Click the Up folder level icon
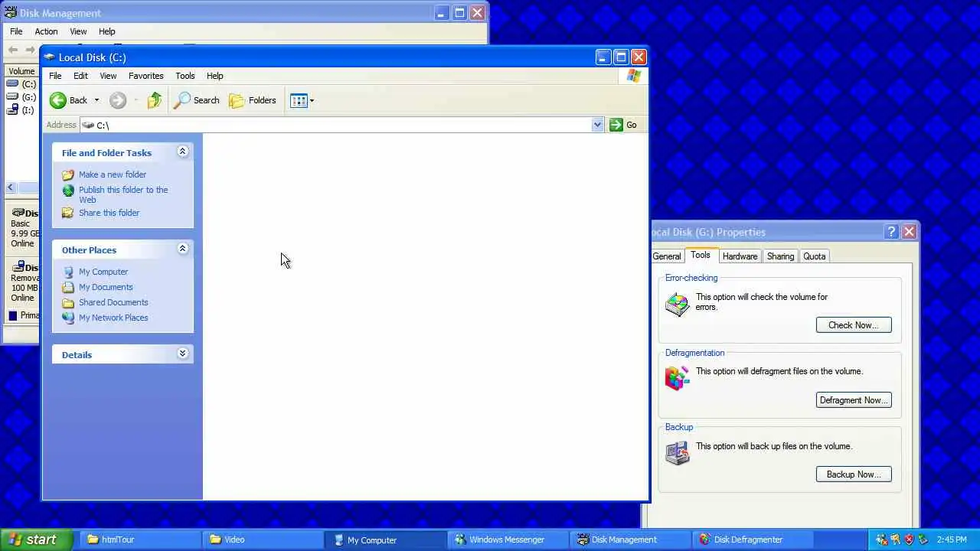 point(155,100)
